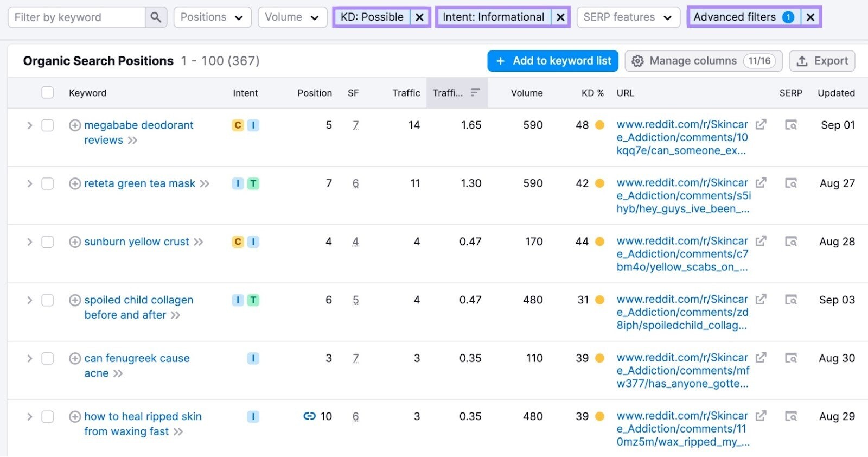This screenshot has width=868, height=457.
Task: Sort table by KD % column
Action: [592, 93]
